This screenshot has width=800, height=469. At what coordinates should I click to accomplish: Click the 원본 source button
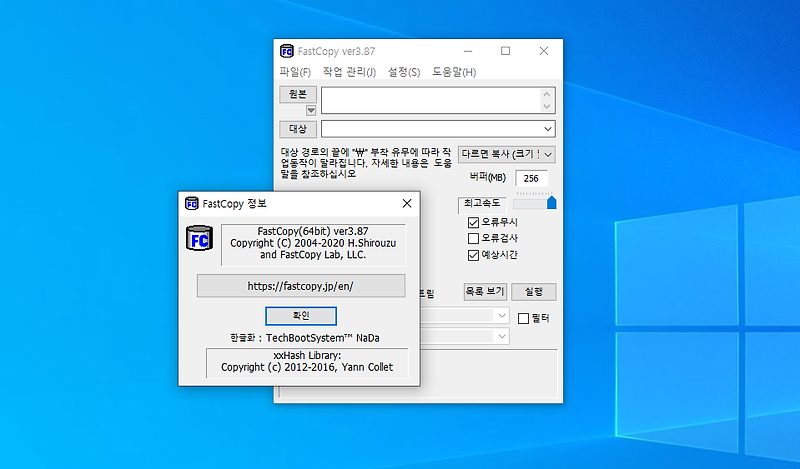pyautogui.click(x=298, y=94)
